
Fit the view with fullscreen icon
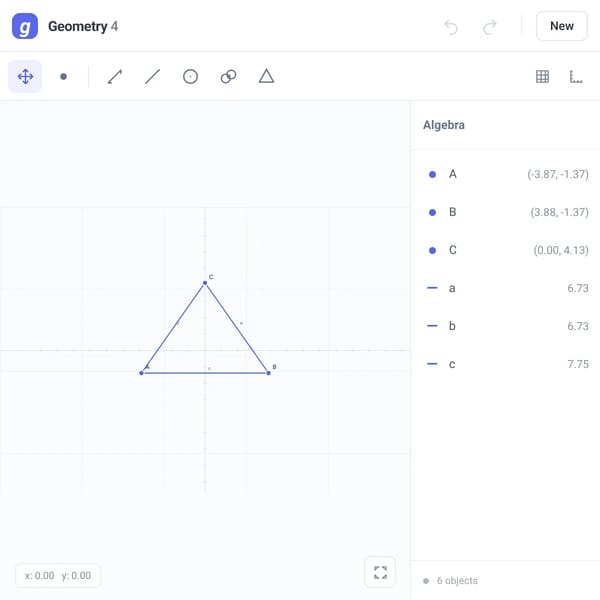[380, 572]
